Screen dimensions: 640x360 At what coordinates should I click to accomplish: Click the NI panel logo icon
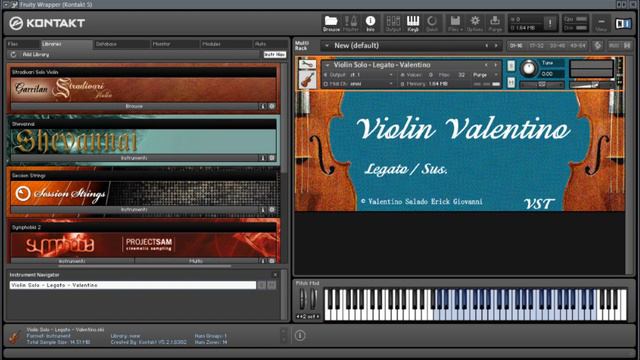[x=623, y=24]
